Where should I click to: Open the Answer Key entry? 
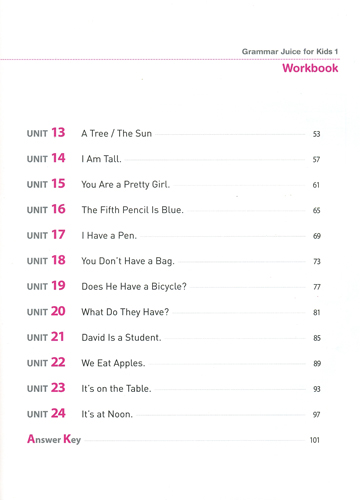tap(173, 439)
